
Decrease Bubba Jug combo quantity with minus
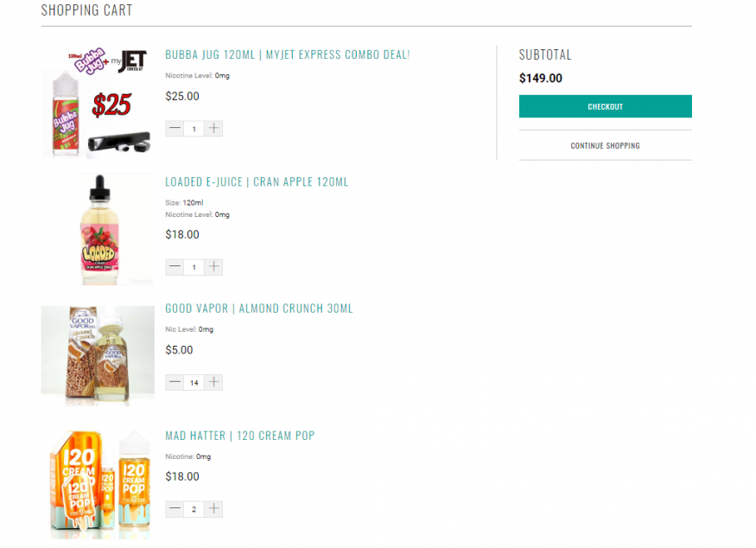point(175,128)
